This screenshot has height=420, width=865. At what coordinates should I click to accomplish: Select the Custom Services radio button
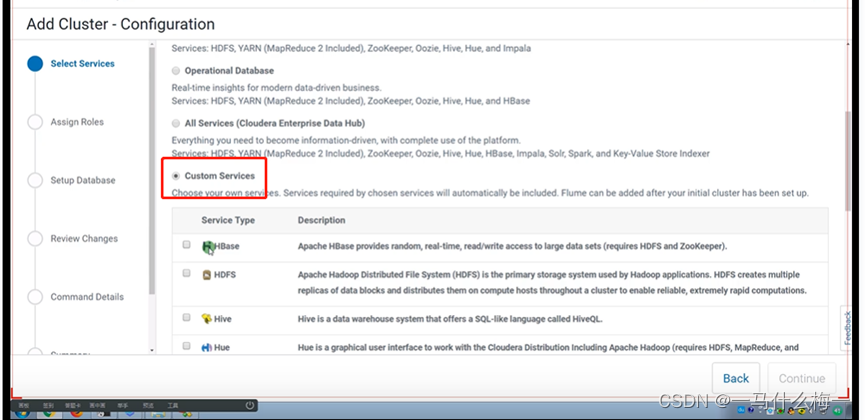[176, 176]
